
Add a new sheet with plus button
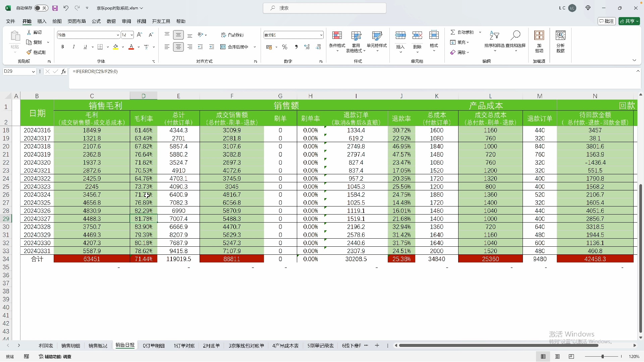[x=377, y=345]
